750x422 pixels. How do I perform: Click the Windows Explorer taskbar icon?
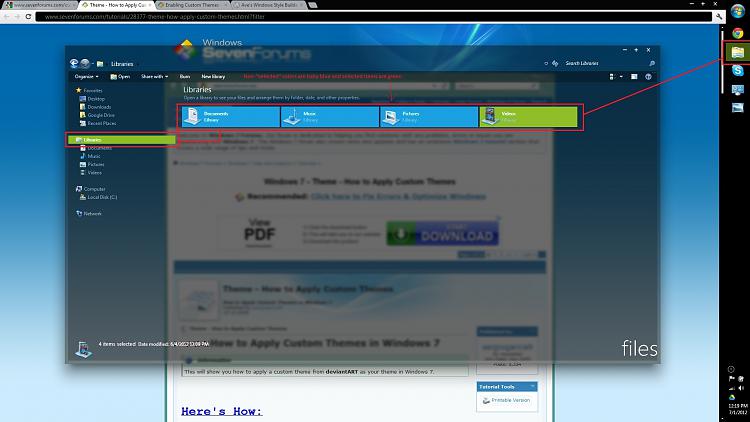[738, 52]
